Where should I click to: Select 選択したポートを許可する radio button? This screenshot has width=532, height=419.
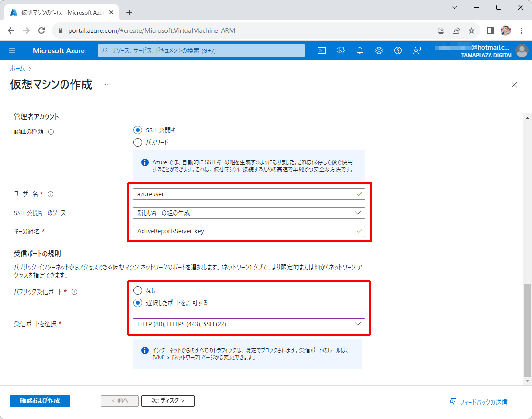click(x=138, y=303)
